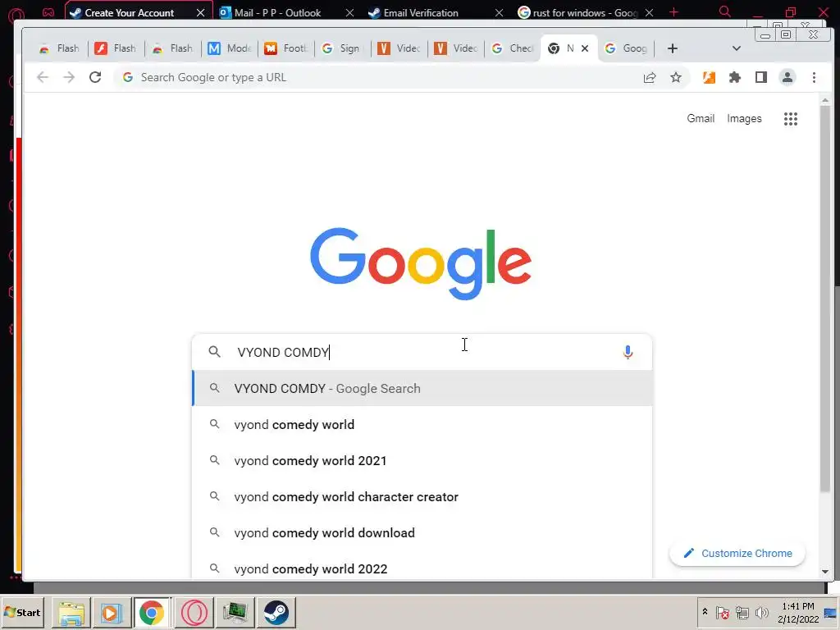Open new tab in Opera window
Viewport: 840px width, 630px height.
(x=673, y=11)
